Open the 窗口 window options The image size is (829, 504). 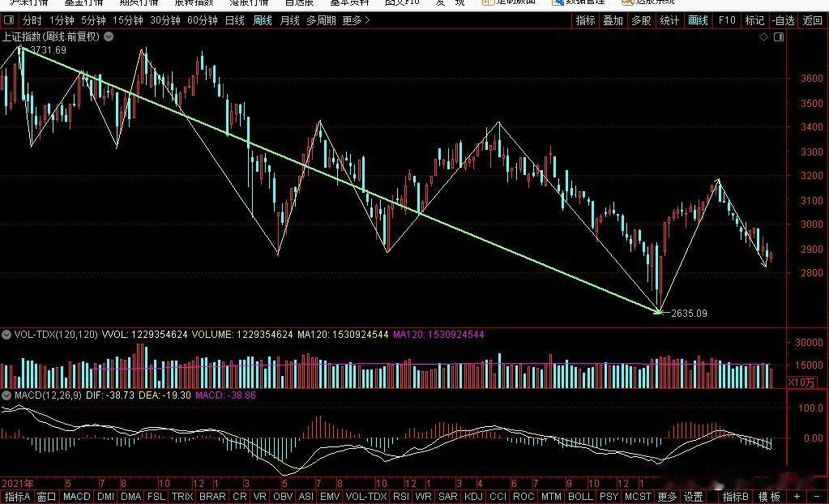46,497
